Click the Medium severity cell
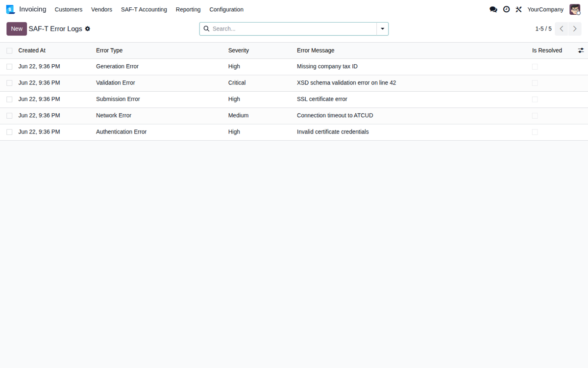The height and width of the screenshot is (368, 588). click(x=239, y=116)
